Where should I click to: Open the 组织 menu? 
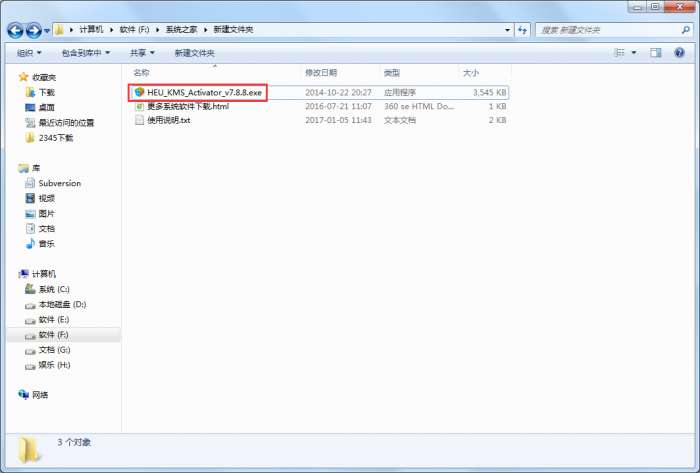29,53
